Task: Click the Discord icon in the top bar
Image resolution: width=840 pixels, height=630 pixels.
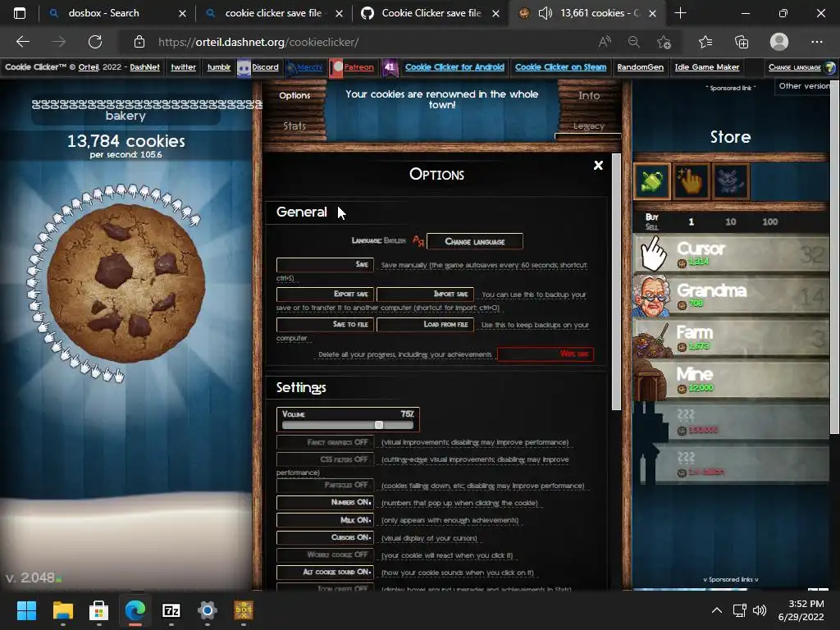Action: (244, 68)
